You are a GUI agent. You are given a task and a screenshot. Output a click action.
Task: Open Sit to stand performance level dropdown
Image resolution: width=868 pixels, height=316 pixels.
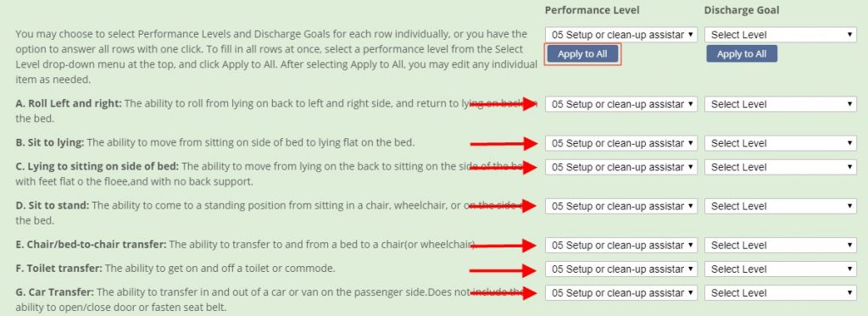621,207
